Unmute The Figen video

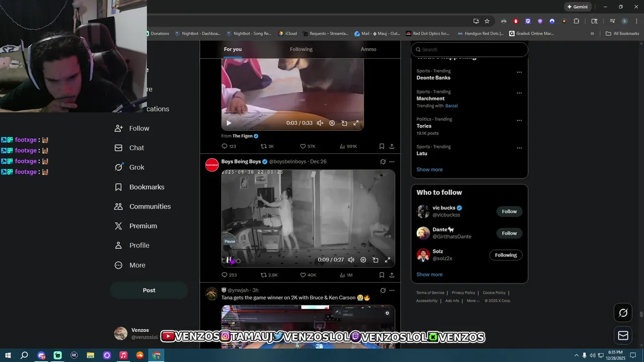coord(320,123)
